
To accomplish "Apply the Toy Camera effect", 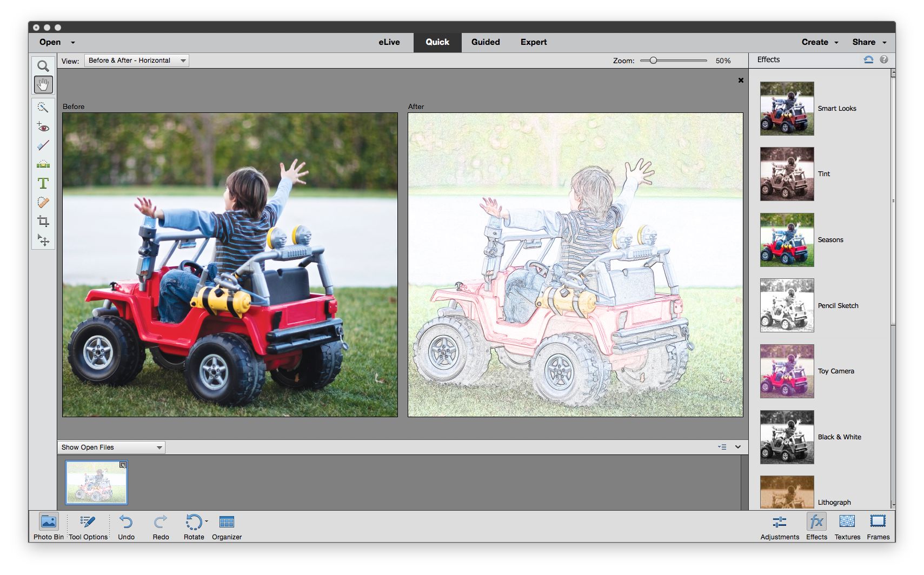I will tap(787, 371).
